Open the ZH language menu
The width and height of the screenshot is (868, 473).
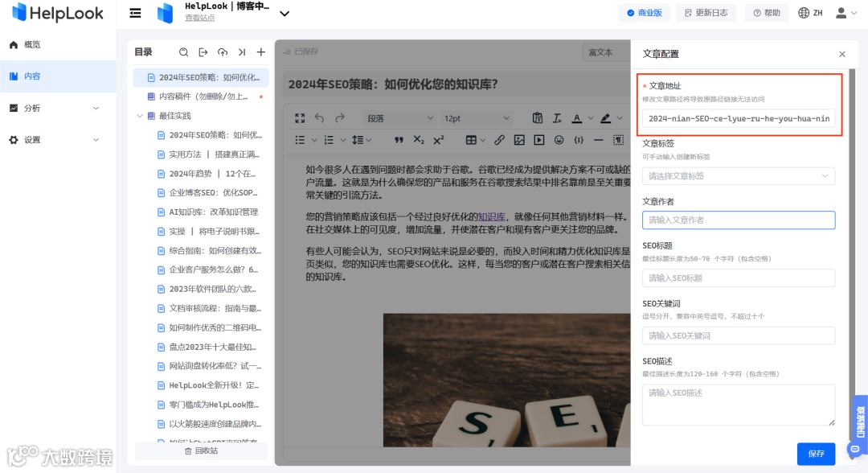tap(813, 13)
